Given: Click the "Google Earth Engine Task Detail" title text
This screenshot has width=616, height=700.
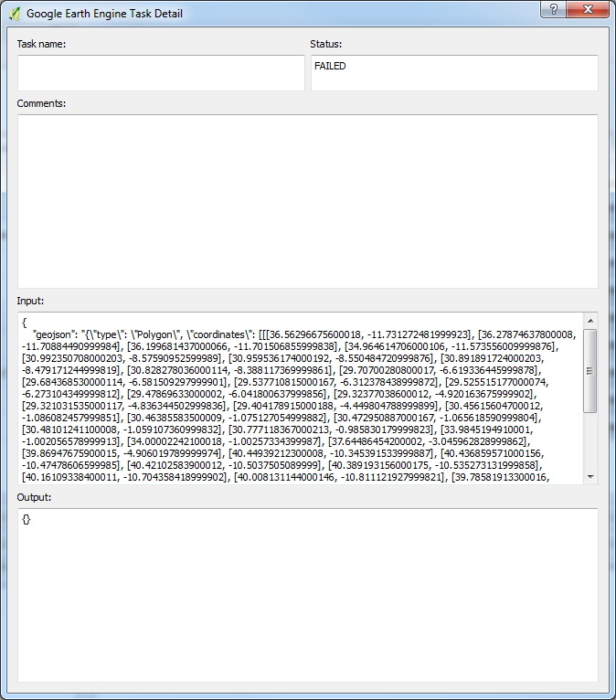Looking at the screenshot, I should pyautogui.click(x=104, y=14).
